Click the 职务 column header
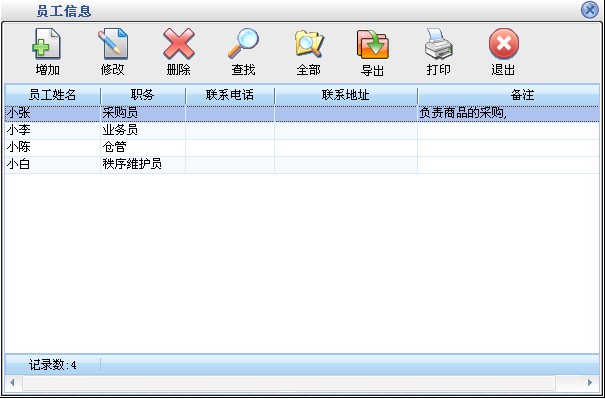The height and width of the screenshot is (399, 605). pos(143,95)
